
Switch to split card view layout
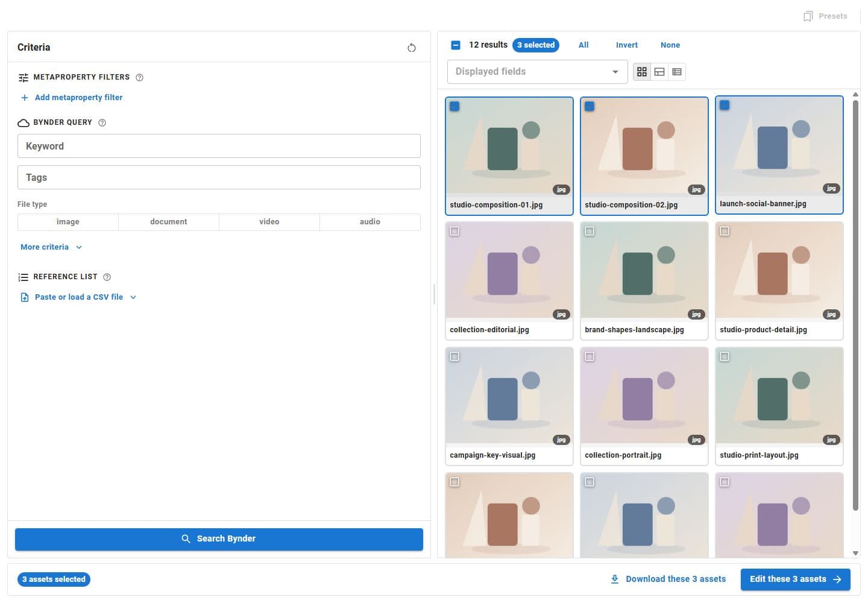659,72
